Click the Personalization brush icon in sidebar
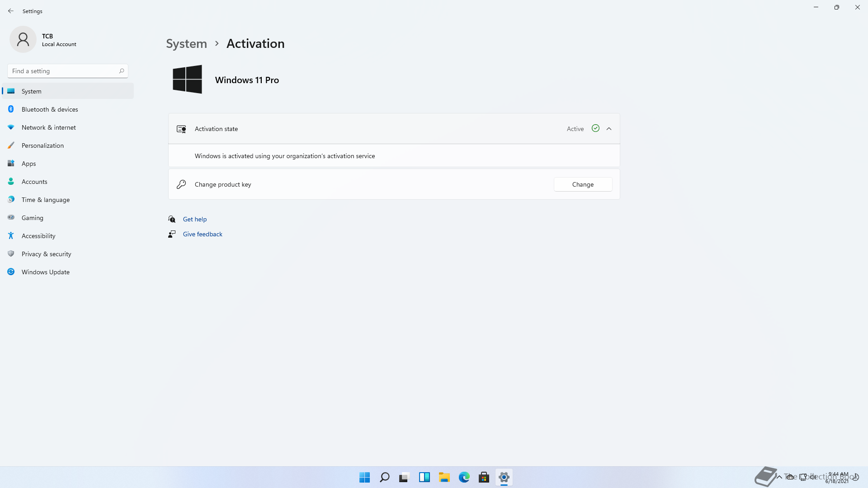Image resolution: width=868 pixels, height=488 pixels. pyautogui.click(x=11, y=145)
